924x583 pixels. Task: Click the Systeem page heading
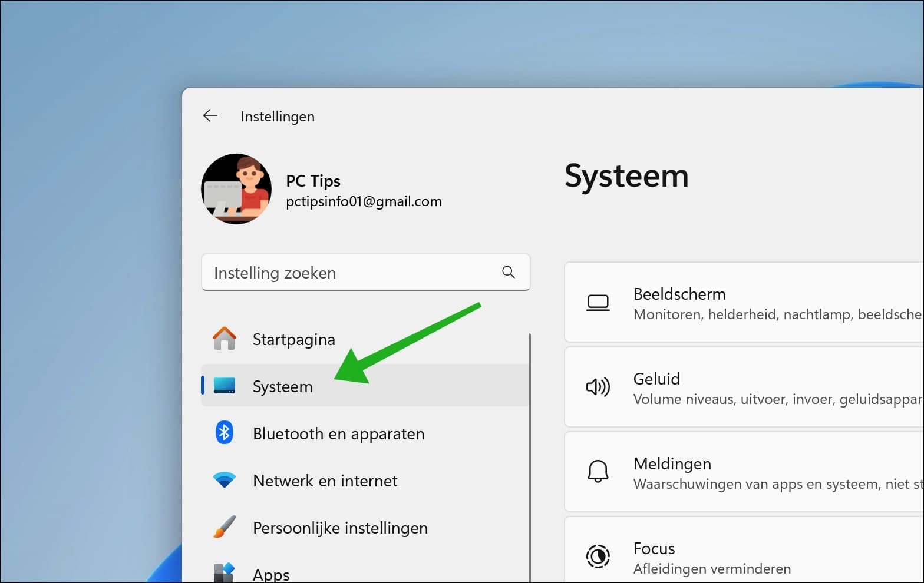click(x=626, y=176)
